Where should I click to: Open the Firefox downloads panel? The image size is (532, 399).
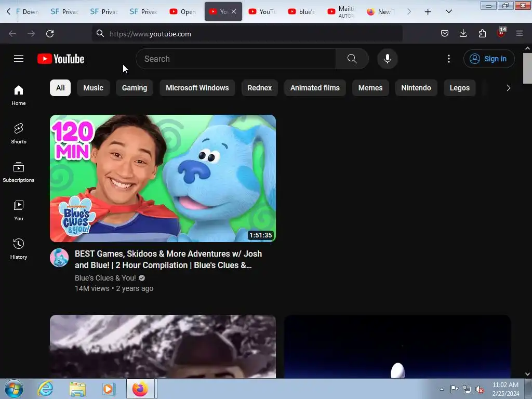[x=463, y=33]
